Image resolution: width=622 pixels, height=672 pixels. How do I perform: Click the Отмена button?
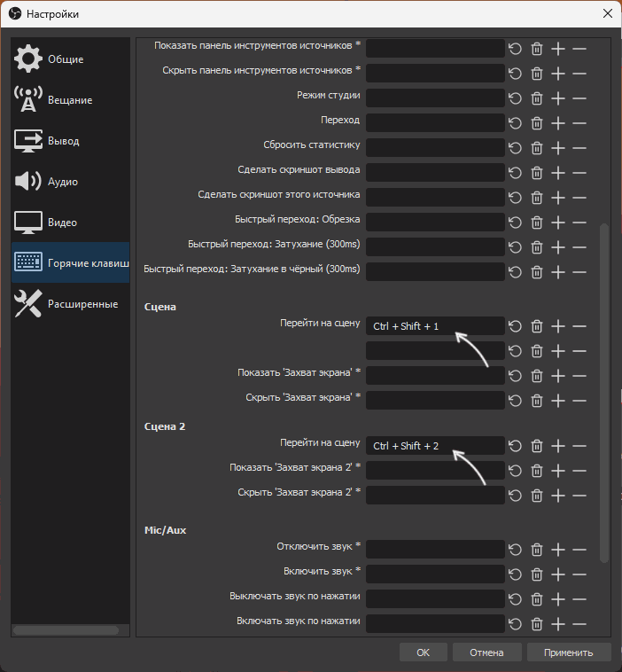pyautogui.click(x=486, y=652)
